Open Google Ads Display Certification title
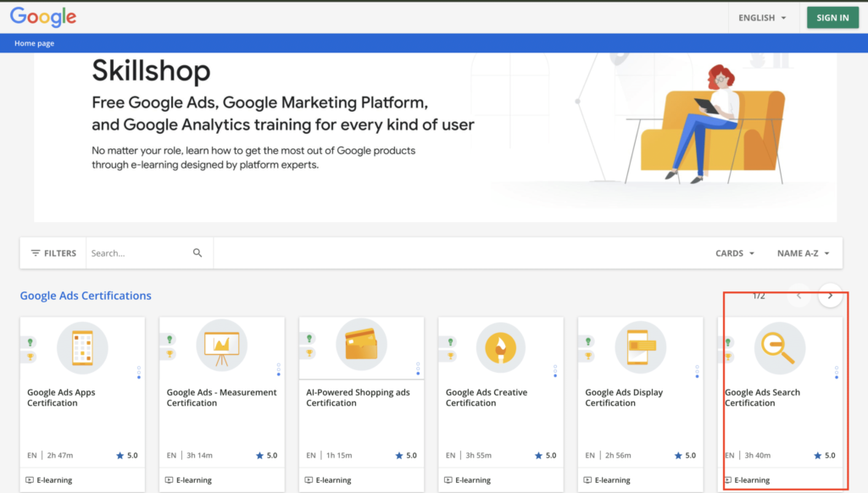Viewport: 868px width, 493px height. pos(624,397)
